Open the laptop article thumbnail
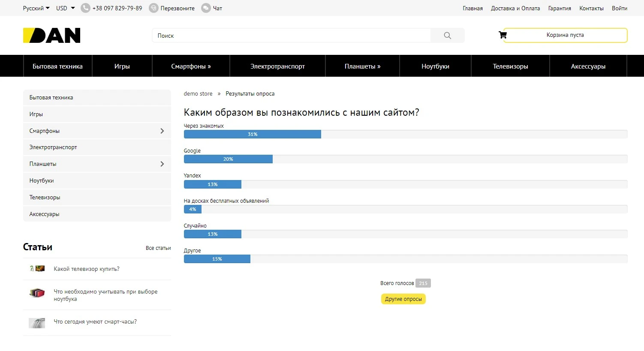Screen dimensions: 644x351 37,294
